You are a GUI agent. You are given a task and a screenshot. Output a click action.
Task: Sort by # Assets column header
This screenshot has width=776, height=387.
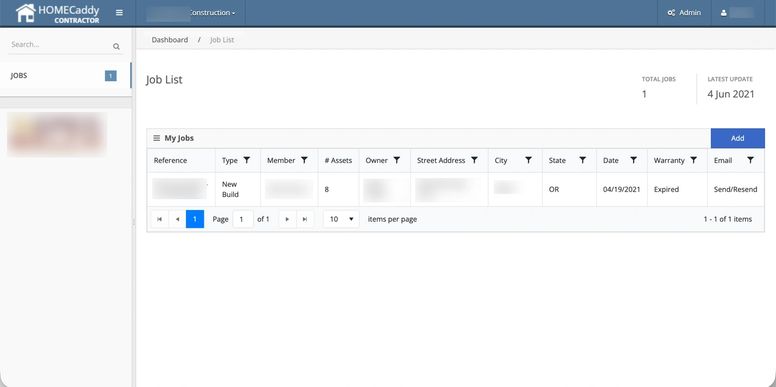[339, 160]
